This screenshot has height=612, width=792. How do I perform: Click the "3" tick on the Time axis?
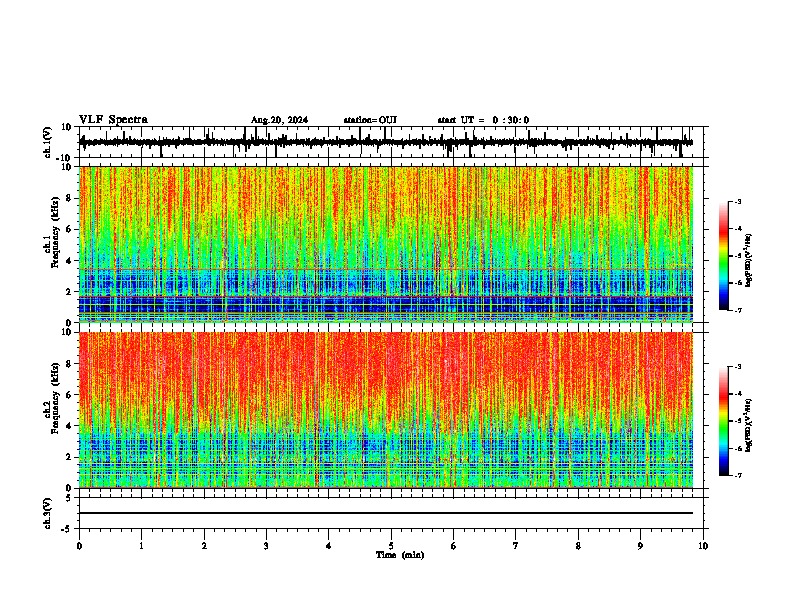click(266, 546)
